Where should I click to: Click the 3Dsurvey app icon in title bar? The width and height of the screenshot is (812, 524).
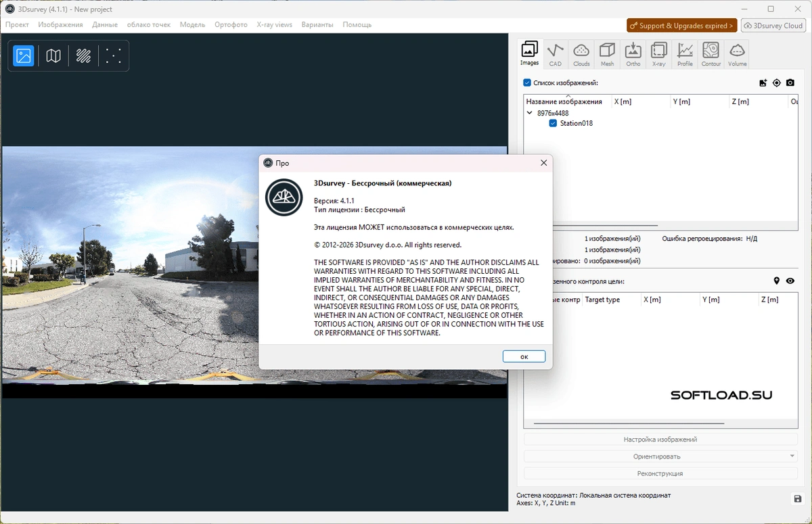point(9,9)
